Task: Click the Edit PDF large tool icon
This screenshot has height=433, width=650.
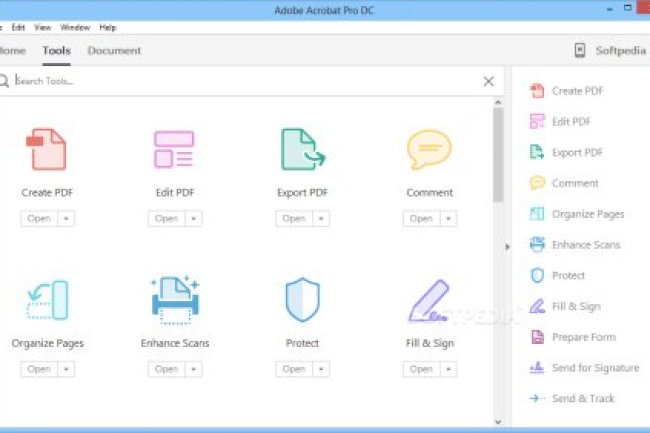Action: click(x=174, y=149)
